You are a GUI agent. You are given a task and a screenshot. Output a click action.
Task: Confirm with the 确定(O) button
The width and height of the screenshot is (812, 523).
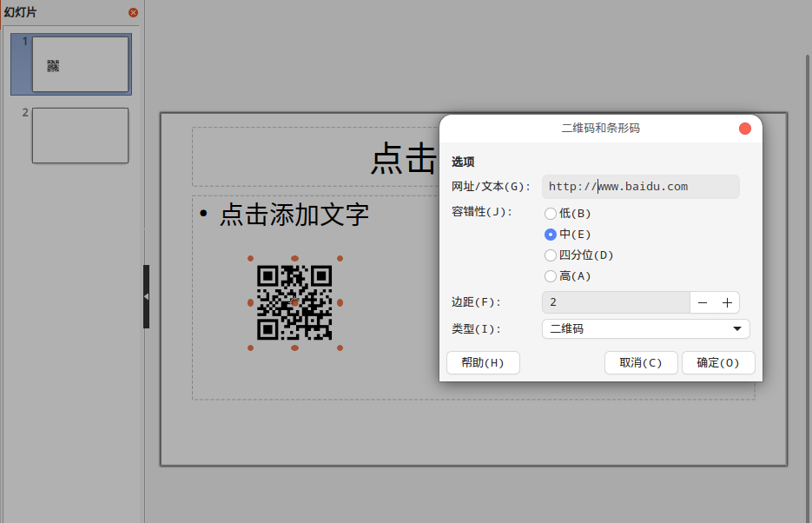pyautogui.click(x=717, y=362)
